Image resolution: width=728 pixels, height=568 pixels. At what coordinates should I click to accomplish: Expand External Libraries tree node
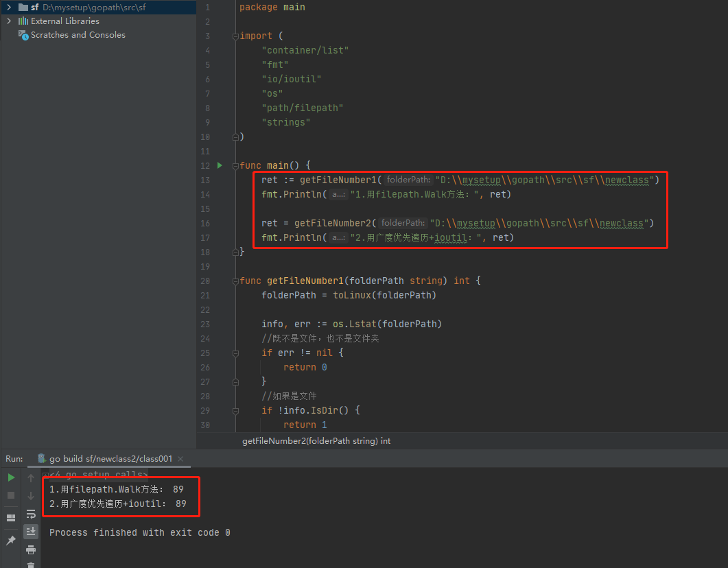[x=9, y=21]
